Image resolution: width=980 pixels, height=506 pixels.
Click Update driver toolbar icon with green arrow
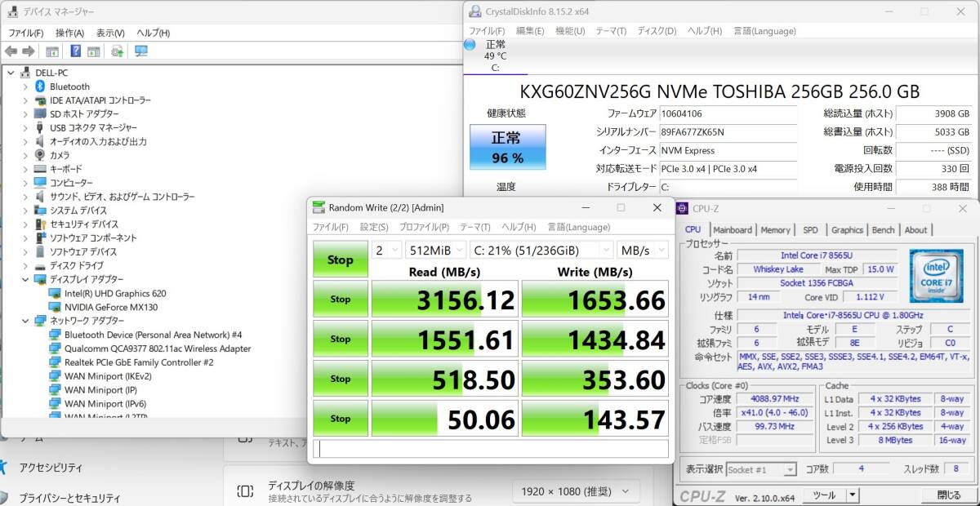tap(117, 51)
